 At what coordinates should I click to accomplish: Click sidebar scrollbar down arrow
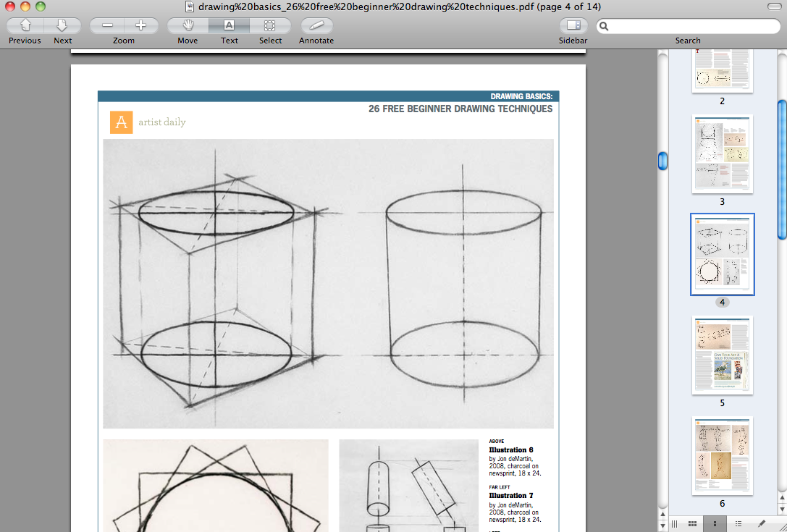[782, 510]
